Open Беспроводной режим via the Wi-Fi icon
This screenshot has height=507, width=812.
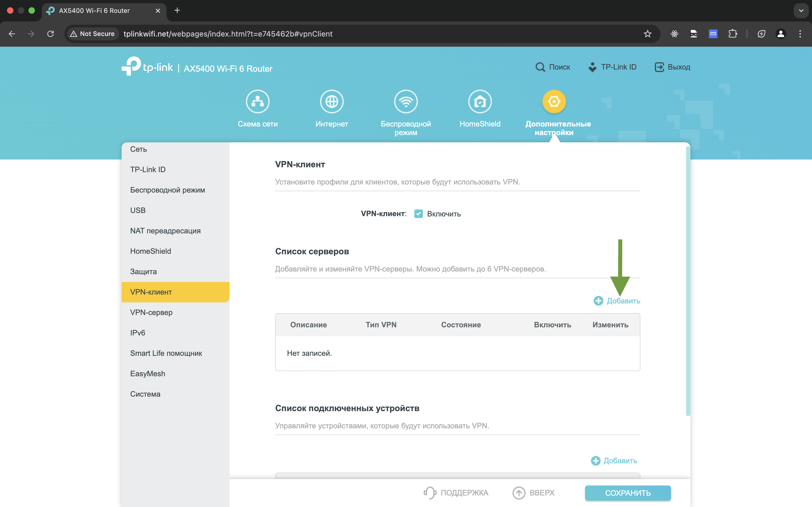[x=406, y=101]
